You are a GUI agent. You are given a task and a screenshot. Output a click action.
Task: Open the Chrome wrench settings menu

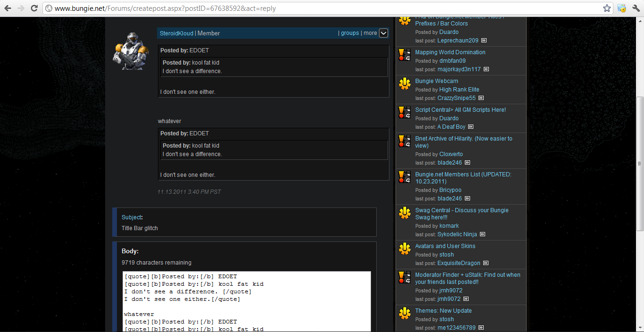pos(636,8)
